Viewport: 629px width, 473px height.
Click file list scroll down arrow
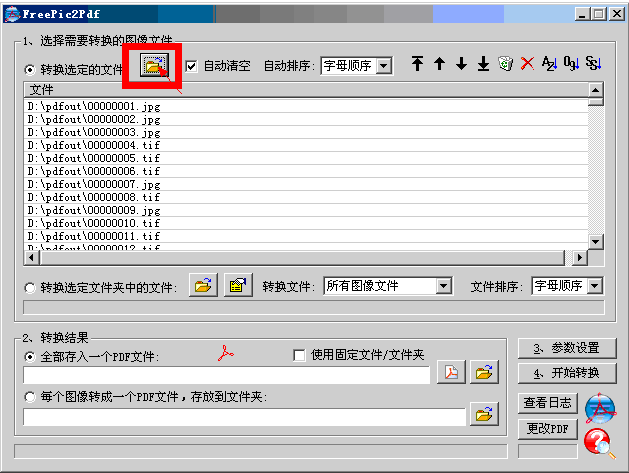coord(595,242)
